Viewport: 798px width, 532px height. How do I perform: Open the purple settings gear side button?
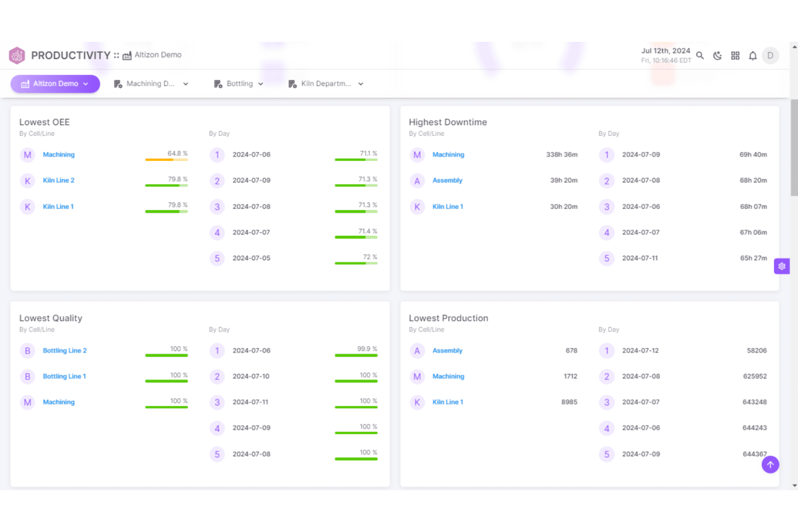tap(781, 266)
